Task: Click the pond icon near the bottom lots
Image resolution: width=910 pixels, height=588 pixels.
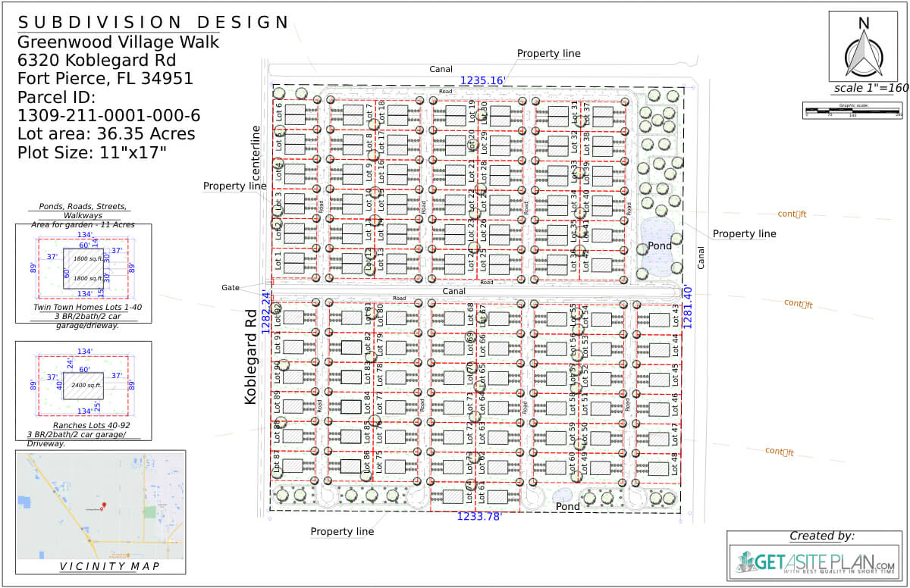Action: click(563, 494)
